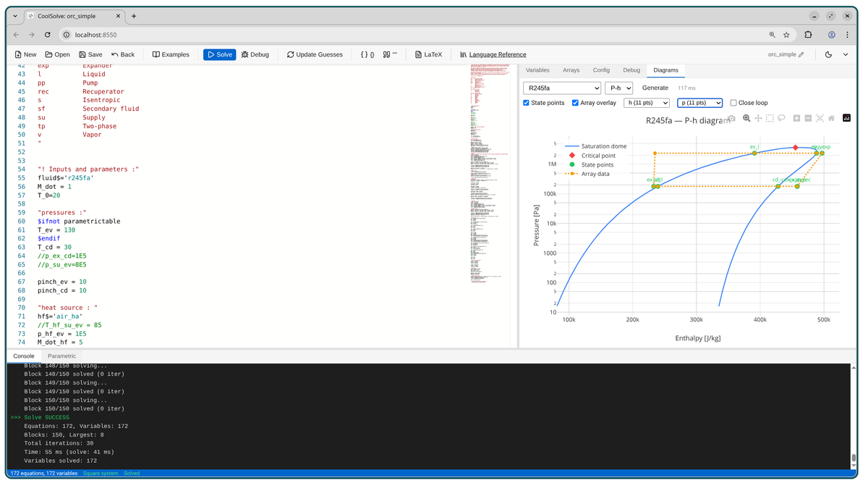
Task: Toggle Saturation dome legend entry
Action: pos(596,146)
